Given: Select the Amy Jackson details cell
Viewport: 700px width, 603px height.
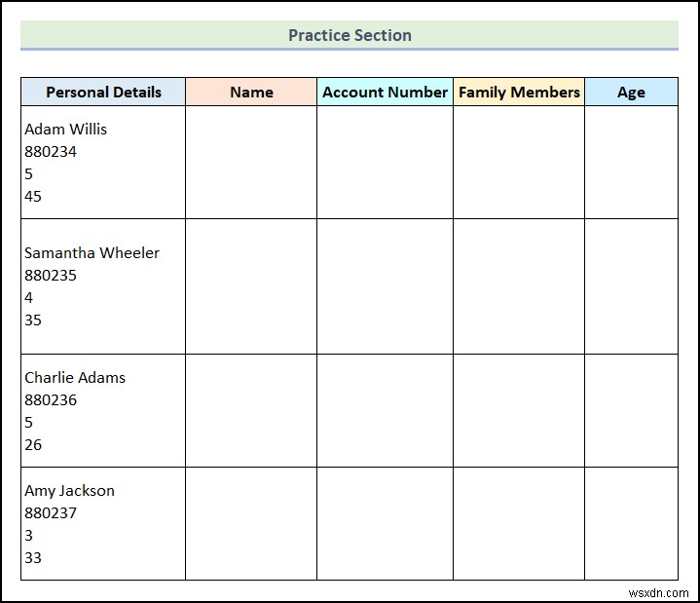Looking at the screenshot, I should 103,523.
